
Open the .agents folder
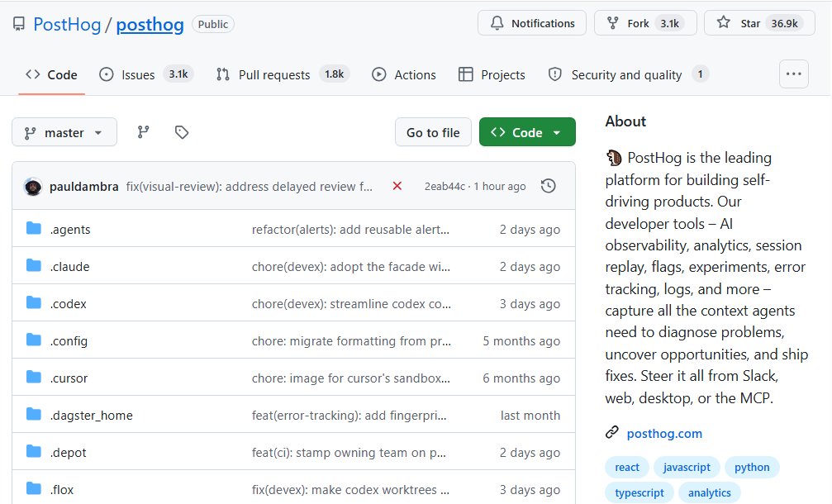(70, 230)
